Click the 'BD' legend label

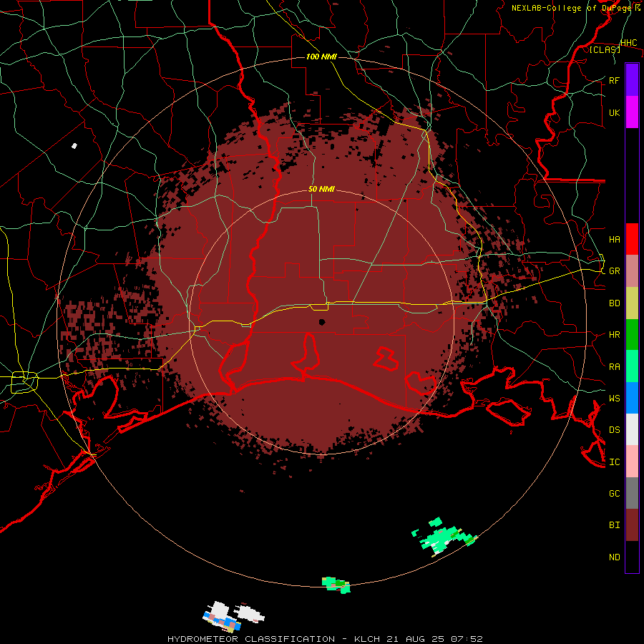point(614,303)
